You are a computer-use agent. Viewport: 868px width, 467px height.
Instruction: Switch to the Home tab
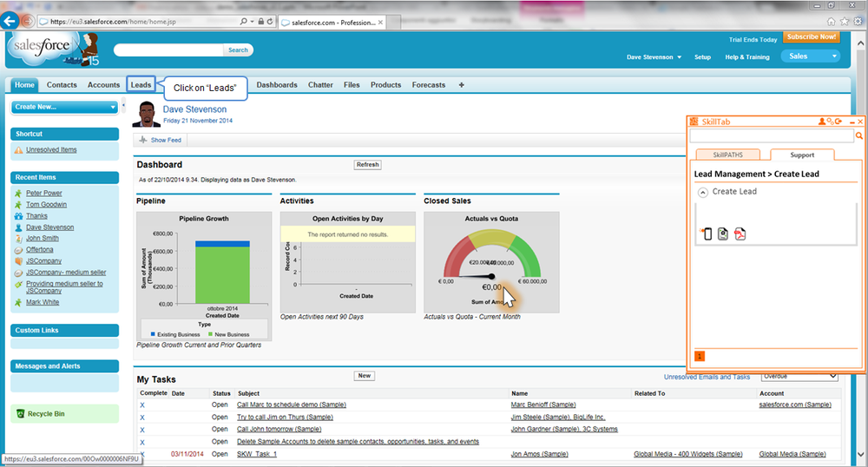click(x=24, y=85)
